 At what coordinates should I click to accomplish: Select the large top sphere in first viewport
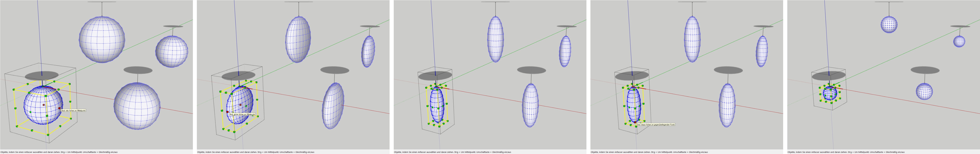click(102, 39)
